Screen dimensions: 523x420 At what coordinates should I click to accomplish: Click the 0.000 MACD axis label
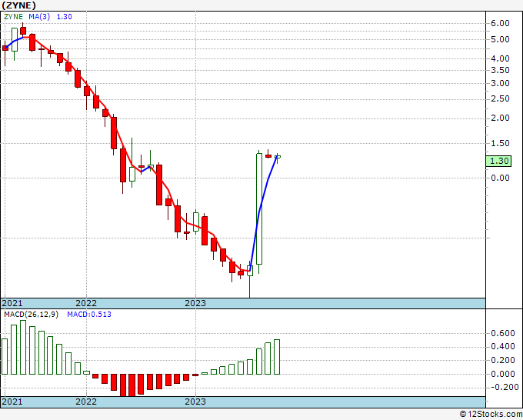[503, 374]
